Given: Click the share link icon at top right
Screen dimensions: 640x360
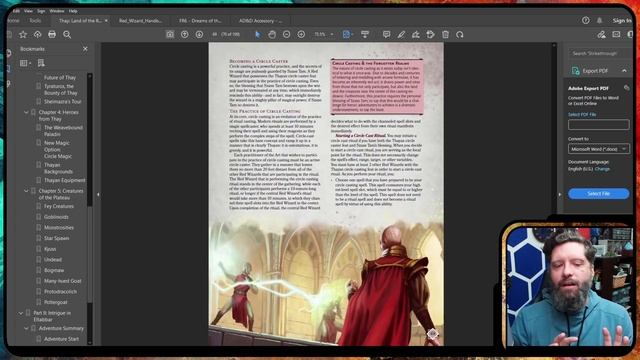Looking at the screenshot, I should (x=601, y=35).
